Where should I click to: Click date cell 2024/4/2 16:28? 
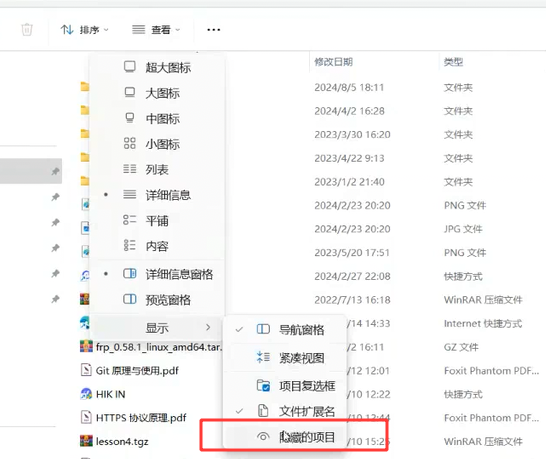click(x=350, y=111)
